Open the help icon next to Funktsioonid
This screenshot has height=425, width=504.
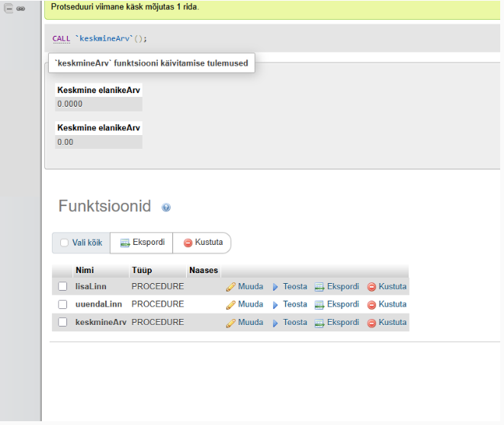[166, 208]
